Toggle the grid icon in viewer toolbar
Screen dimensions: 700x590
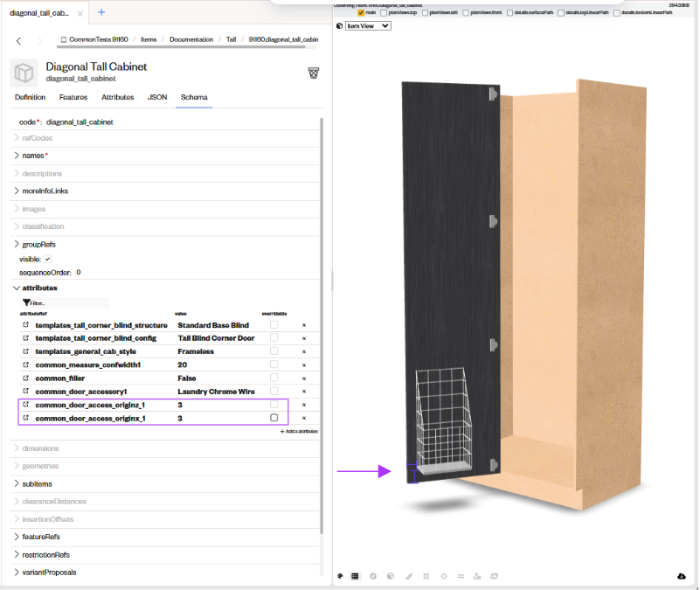355,576
